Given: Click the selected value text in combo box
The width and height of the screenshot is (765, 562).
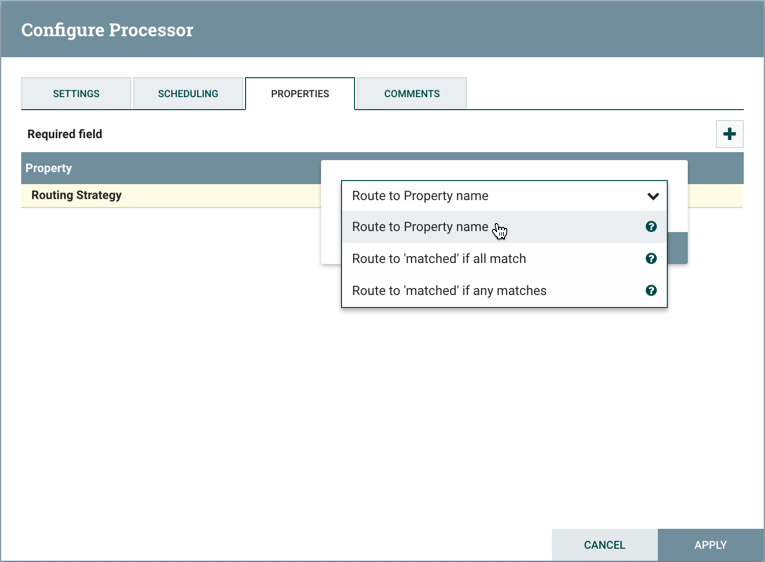Looking at the screenshot, I should point(420,196).
